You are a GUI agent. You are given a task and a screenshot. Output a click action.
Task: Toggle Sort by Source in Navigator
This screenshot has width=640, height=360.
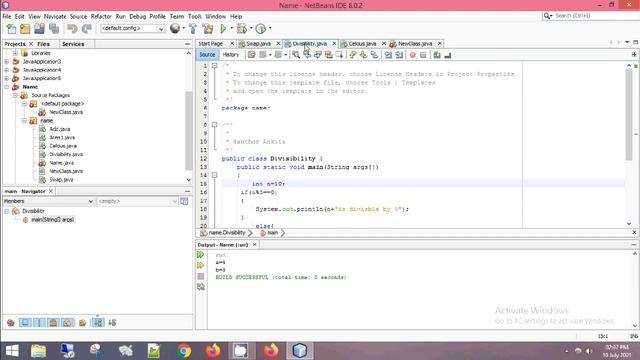112,323
